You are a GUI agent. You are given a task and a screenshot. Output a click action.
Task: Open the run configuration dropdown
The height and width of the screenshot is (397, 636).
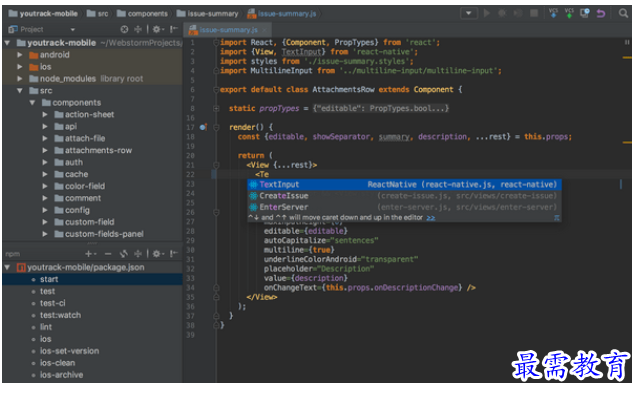pyautogui.click(x=468, y=13)
